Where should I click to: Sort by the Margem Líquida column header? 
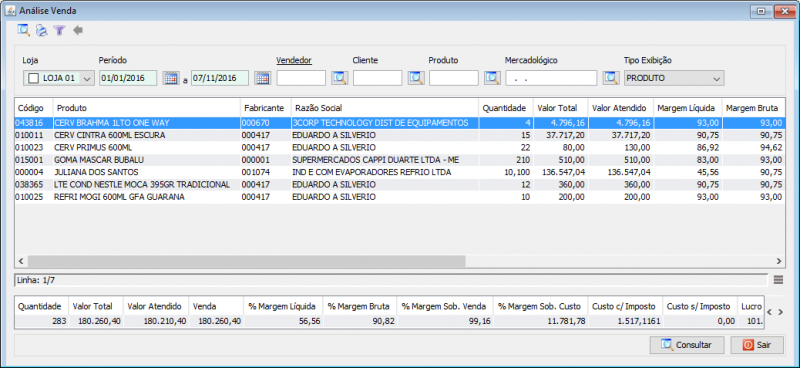click(688, 108)
